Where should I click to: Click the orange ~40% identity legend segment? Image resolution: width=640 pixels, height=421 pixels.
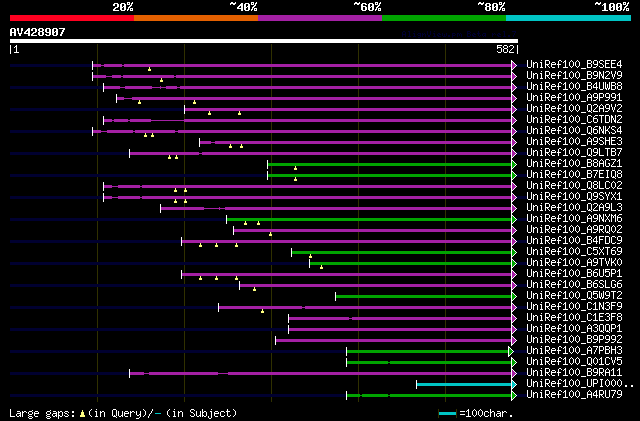pyautogui.click(x=196, y=18)
